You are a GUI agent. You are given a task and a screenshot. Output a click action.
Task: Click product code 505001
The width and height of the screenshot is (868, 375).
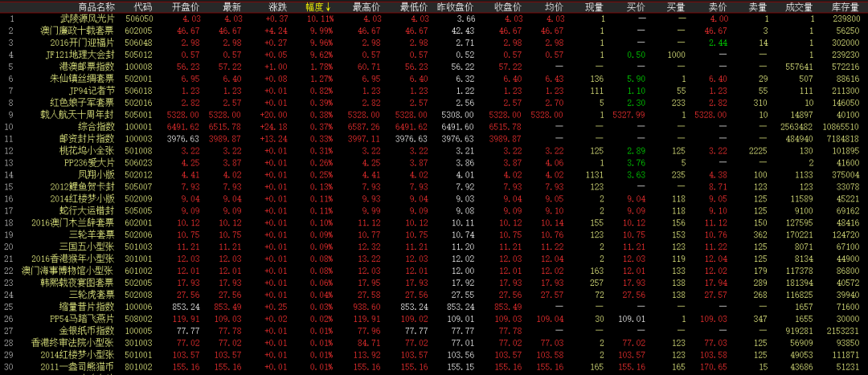point(139,115)
